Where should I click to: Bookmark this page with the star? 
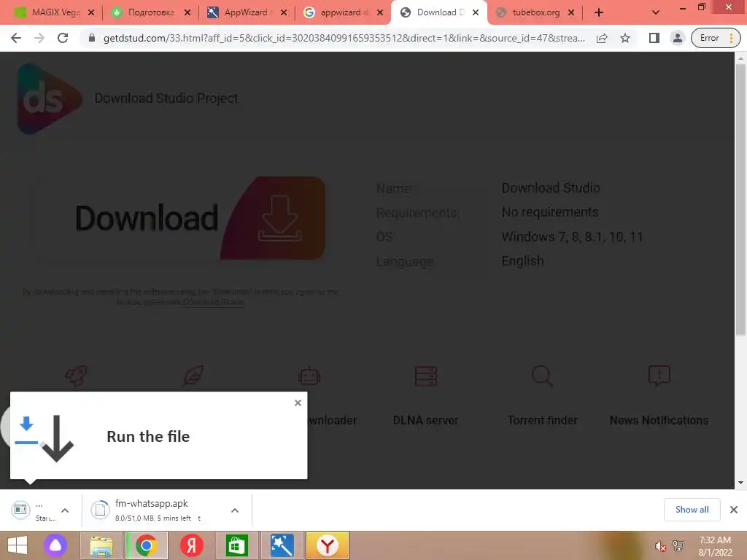(625, 38)
